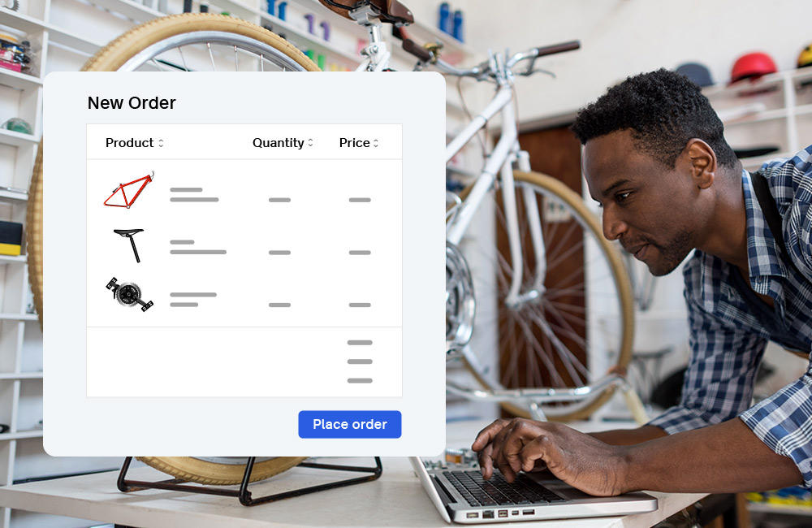Click the Price column header label
The width and height of the screenshot is (812, 528).
(354, 142)
